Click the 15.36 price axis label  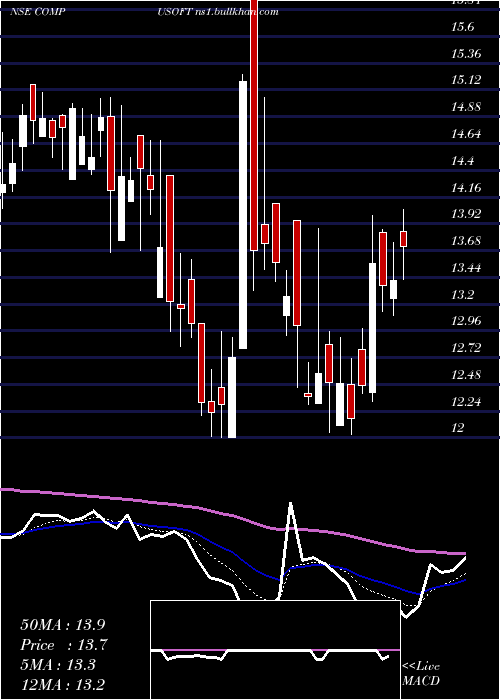466,54
